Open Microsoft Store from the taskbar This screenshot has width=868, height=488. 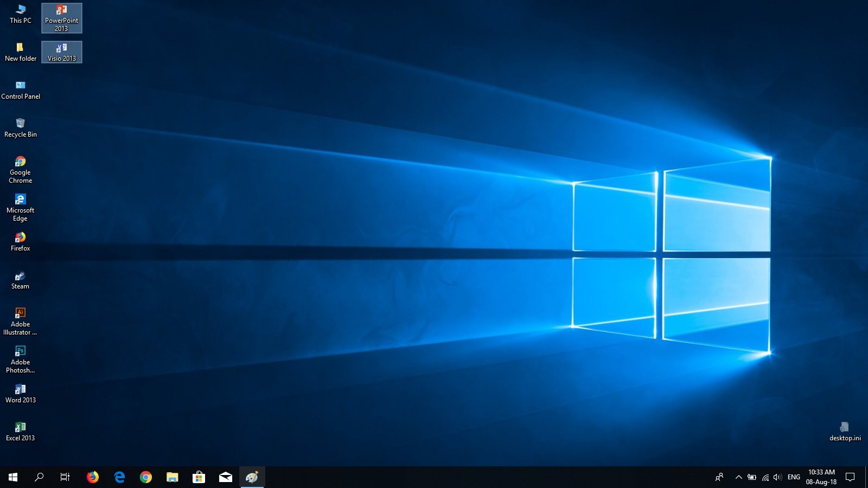click(x=199, y=477)
